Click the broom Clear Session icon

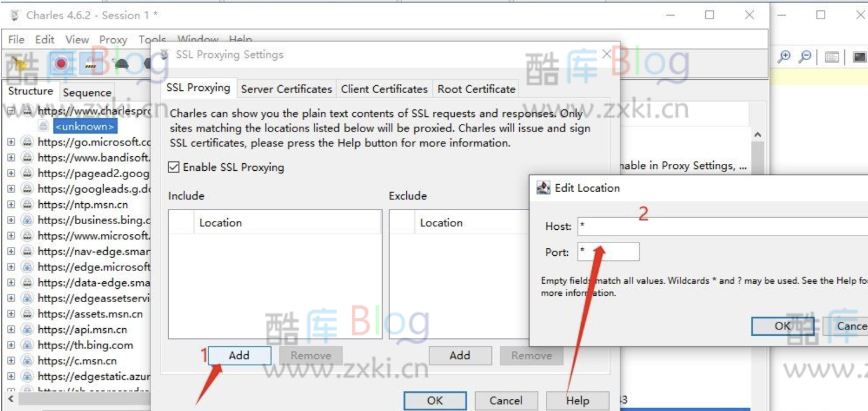click(x=20, y=64)
